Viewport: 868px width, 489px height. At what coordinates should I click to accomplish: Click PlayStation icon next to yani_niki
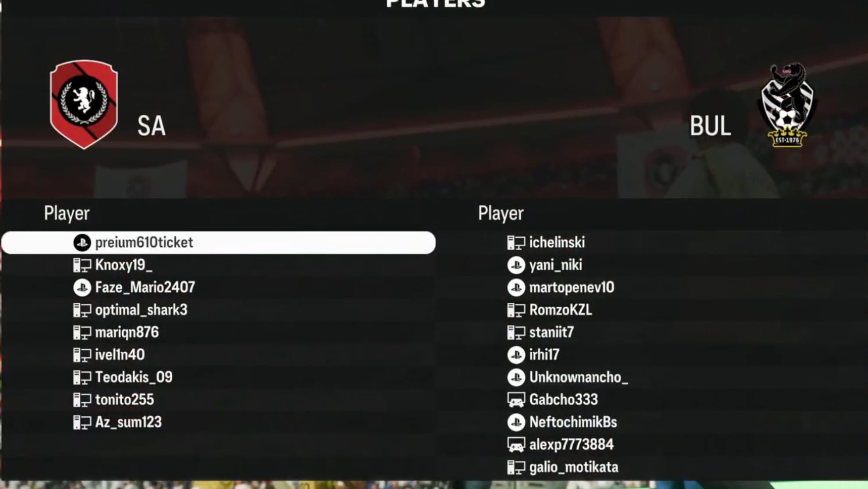[x=516, y=265]
